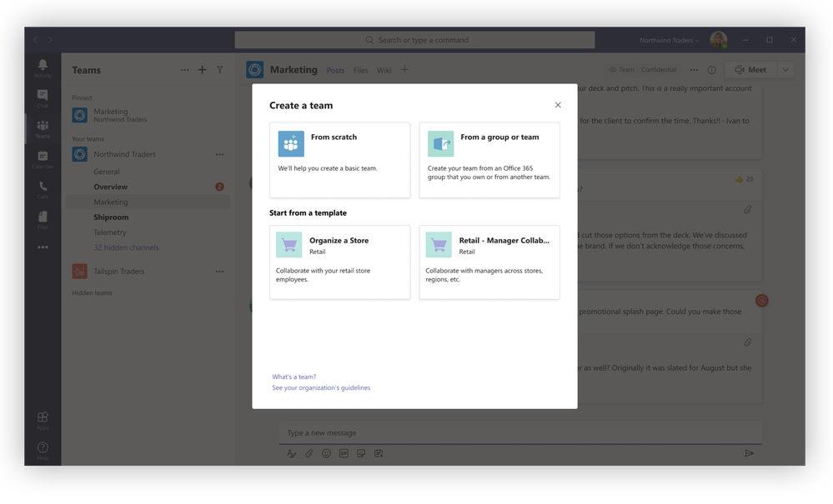Start a meeting with the Meet button

[750, 70]
